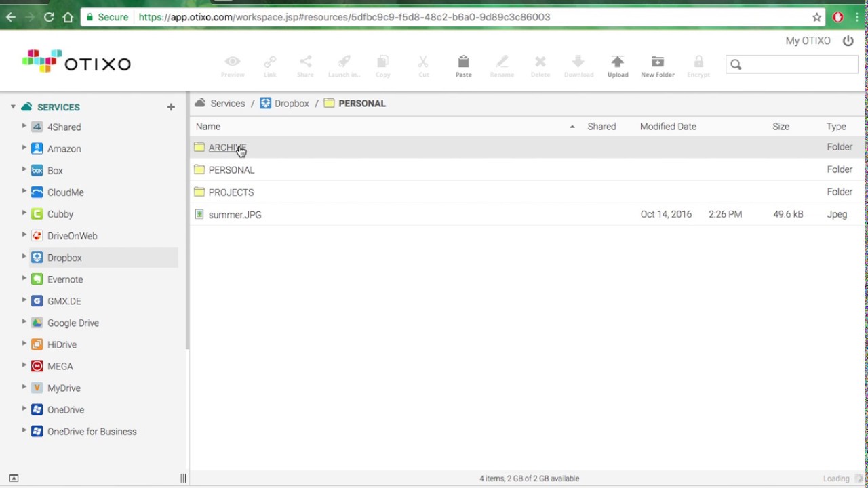Image resolution: width=868 pixels, height=488 pixels.
Task: Select the Cubby service icon
Action: tap(37, 213)
